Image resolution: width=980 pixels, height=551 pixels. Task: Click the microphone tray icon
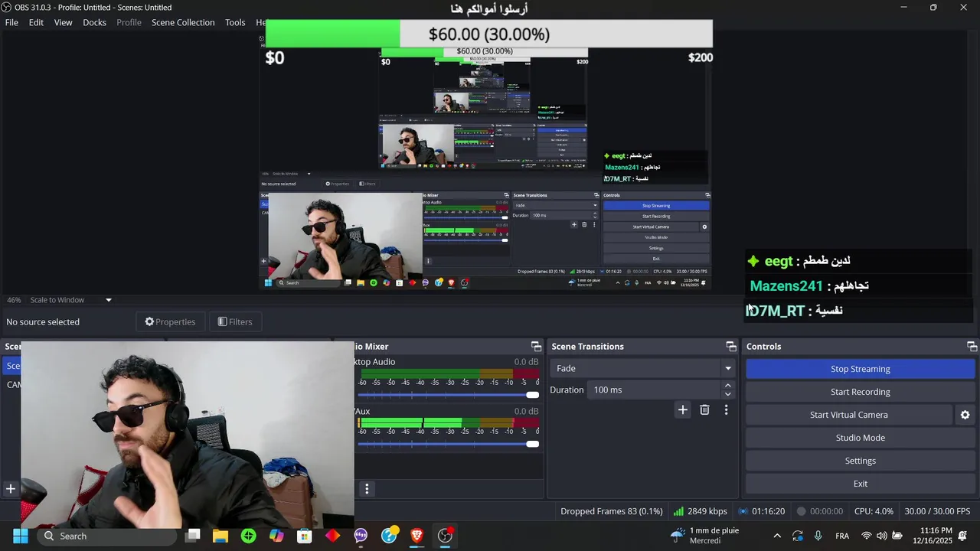[x=818, y=536]
